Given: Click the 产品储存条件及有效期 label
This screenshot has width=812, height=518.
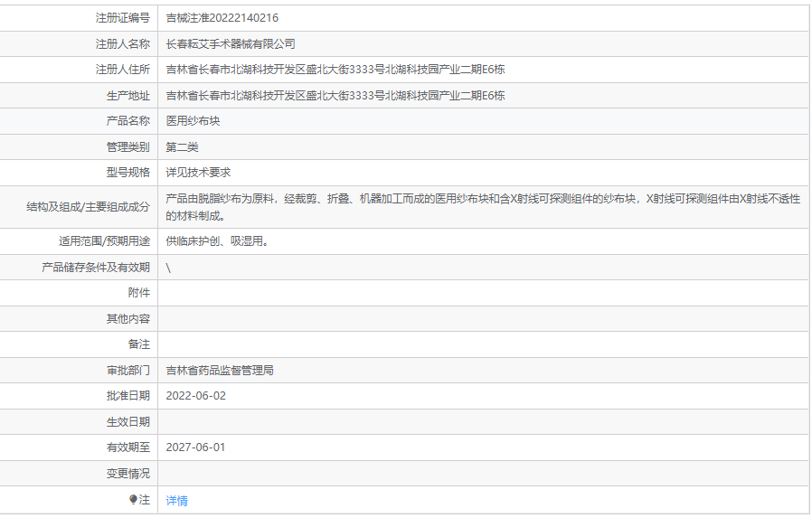Looking at the screenshot, I should pyautogui.click(x=96, y=268).
